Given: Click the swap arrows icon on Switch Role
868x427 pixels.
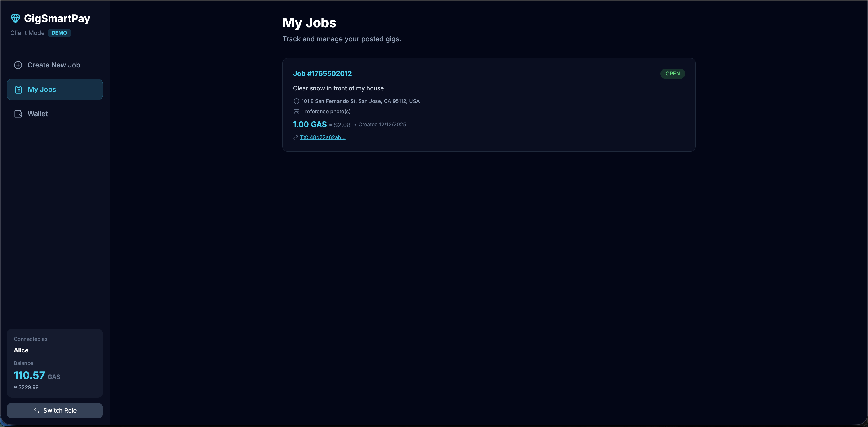Looking at the screenshot, I should 37,410.
